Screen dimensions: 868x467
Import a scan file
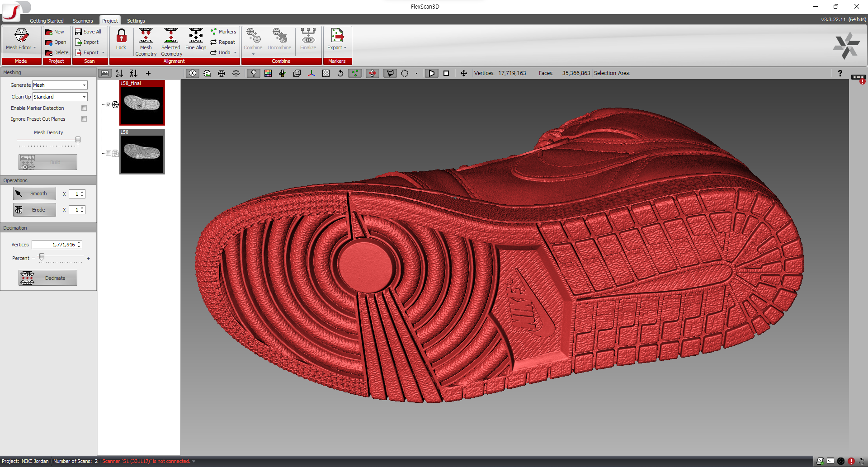pyautogui.click(x=87, y=42)
